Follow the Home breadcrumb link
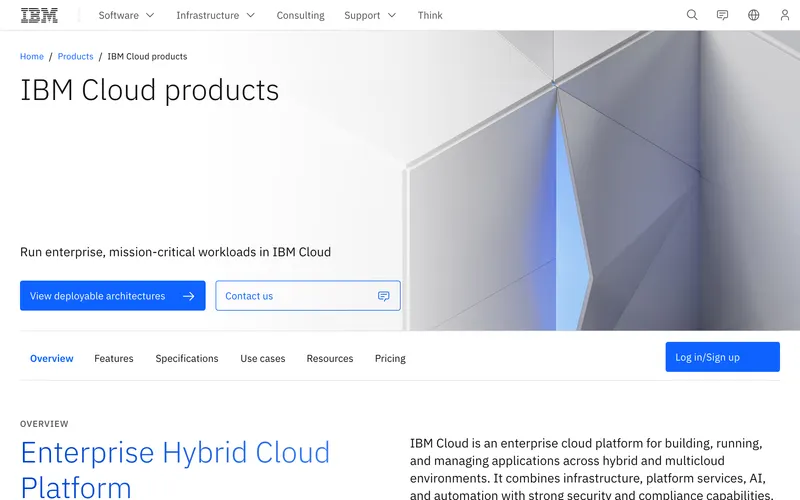 [32, 56]
